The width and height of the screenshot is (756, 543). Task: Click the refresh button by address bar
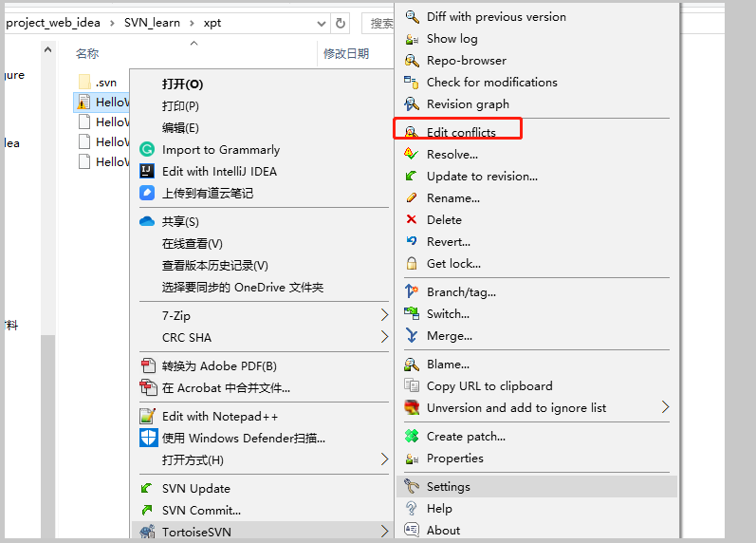(x=341, y=23)
